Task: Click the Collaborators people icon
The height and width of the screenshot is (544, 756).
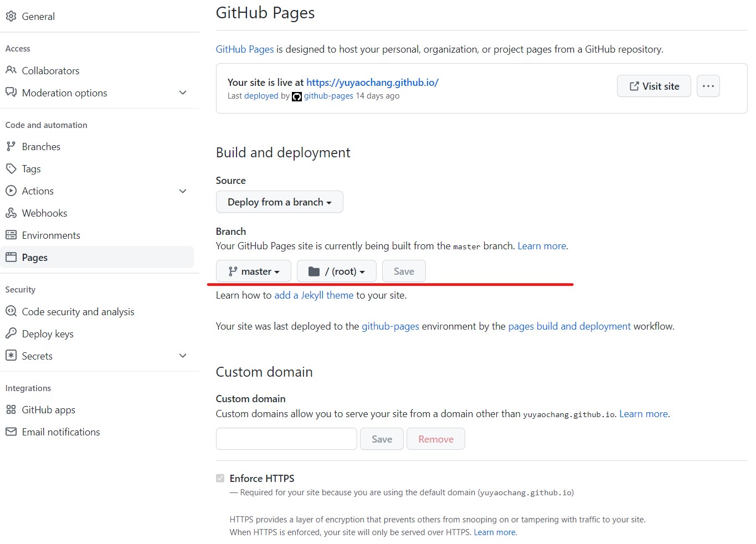Action: click(x=11, y=70)
